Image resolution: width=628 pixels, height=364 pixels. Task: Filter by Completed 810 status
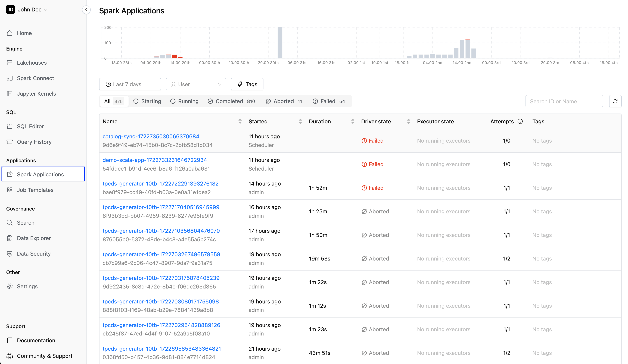click(x=231, y=101)
